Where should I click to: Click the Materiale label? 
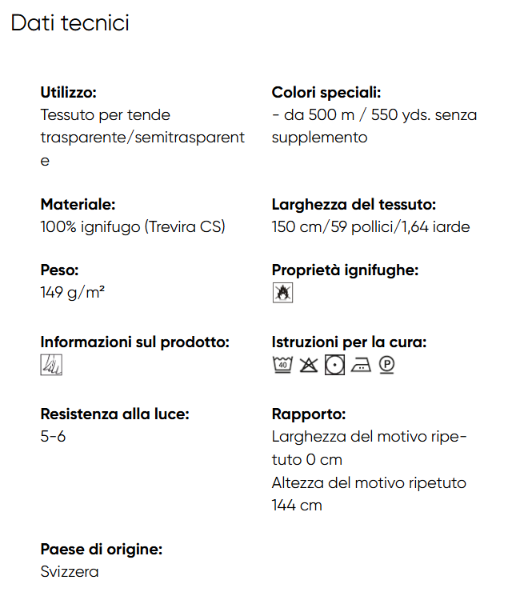(x=78, y=204)
